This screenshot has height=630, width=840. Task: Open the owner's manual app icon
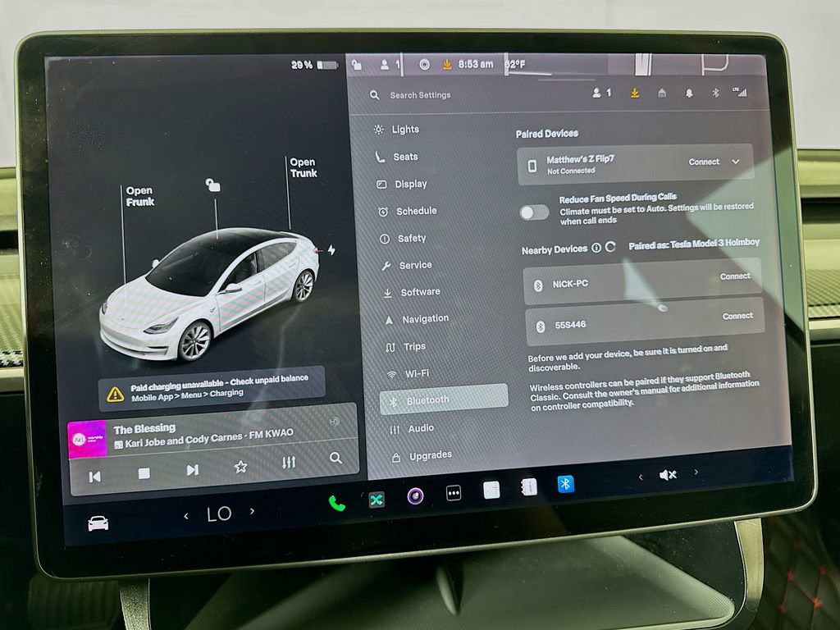529,486
